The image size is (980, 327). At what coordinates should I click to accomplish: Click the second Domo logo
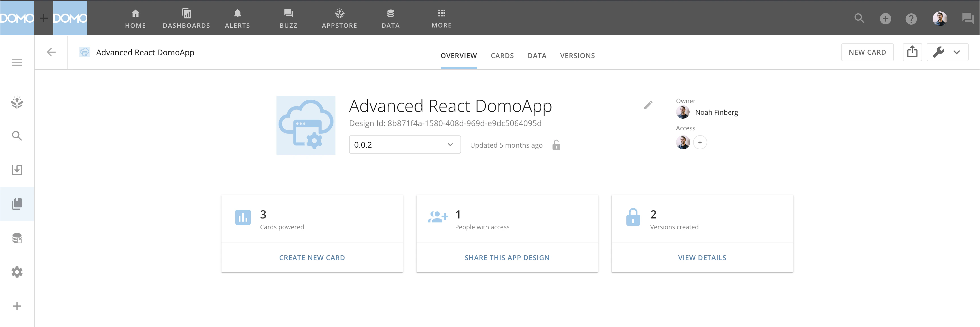(x=70, y=18)
